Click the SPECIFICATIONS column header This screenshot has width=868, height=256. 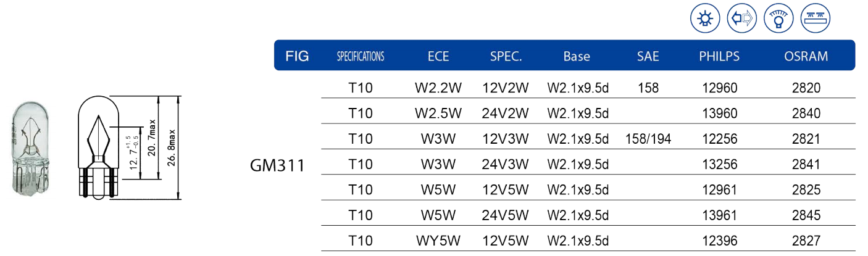(361, 56)
